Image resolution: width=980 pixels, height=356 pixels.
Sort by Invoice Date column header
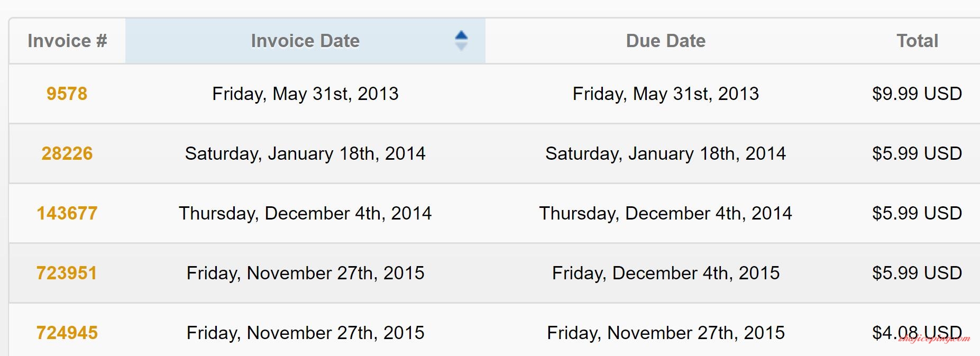[x=305, y=41]
